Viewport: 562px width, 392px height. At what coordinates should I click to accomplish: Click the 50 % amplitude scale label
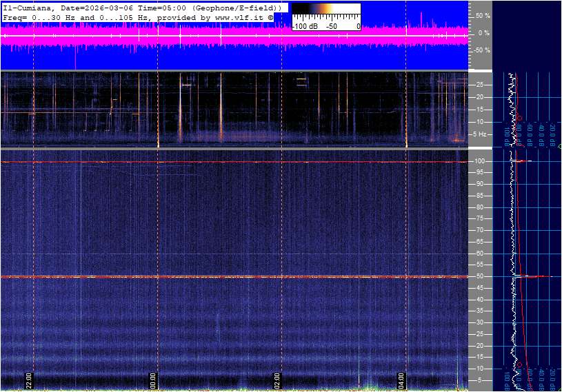point(483,15)
